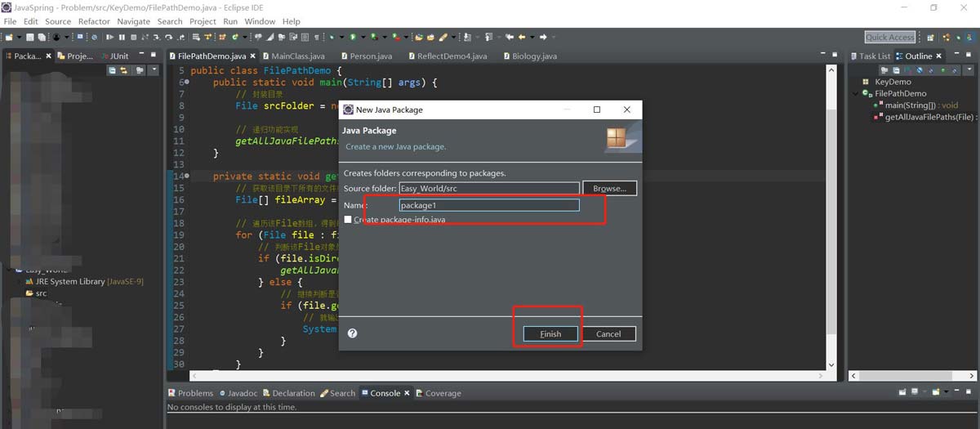This screenshot has height=429, width=980.
Task: Select getAllJavaFilePaths(File) in Outline
Action: click(x=926, y=117)
